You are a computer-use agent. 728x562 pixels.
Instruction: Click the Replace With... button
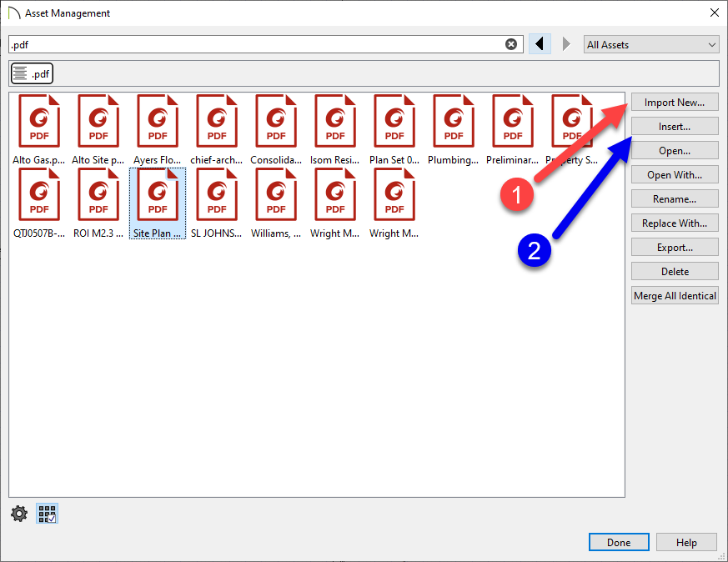tap(675, 223)
